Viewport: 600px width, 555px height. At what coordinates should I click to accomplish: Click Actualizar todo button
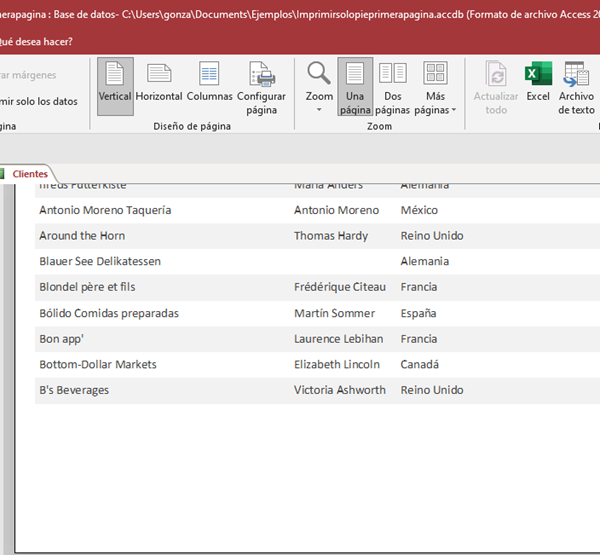point(496,87)
